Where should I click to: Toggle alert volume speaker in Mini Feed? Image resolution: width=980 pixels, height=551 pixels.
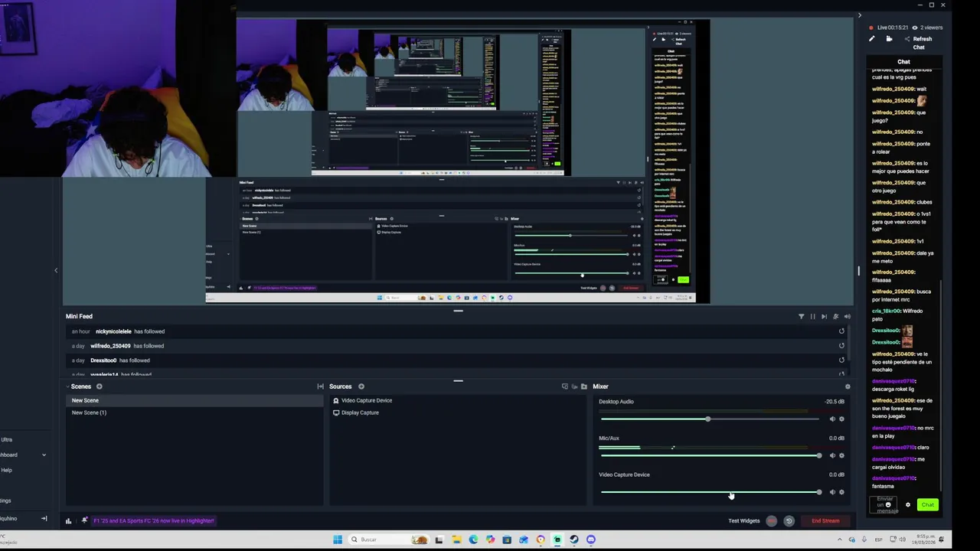pyautogui.click(x=847, y=316)
